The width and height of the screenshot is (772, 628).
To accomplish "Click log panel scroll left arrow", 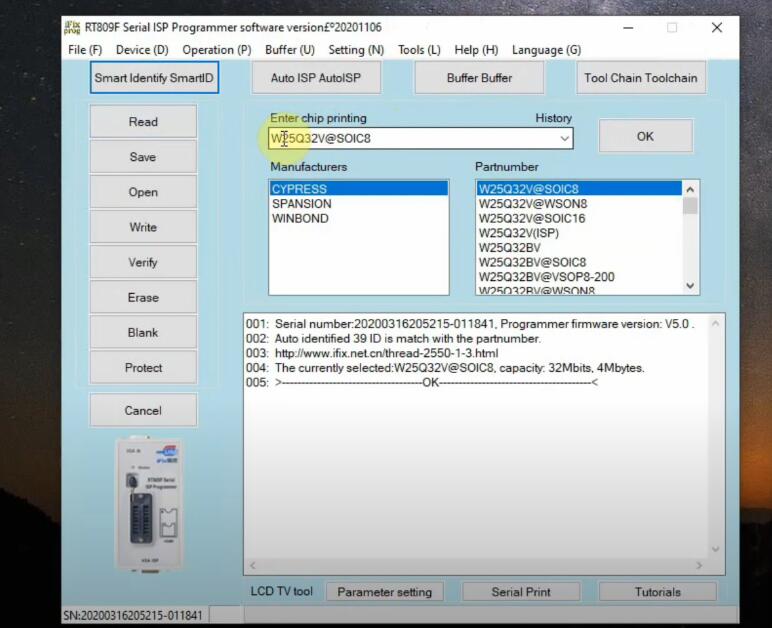I will [253, 566].
